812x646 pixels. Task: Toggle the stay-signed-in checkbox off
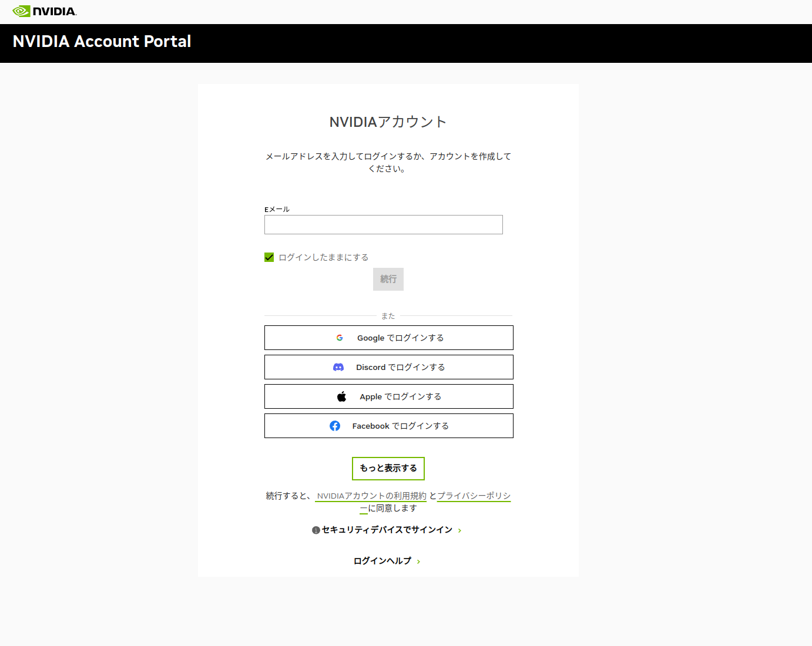[x=269, y=257]
